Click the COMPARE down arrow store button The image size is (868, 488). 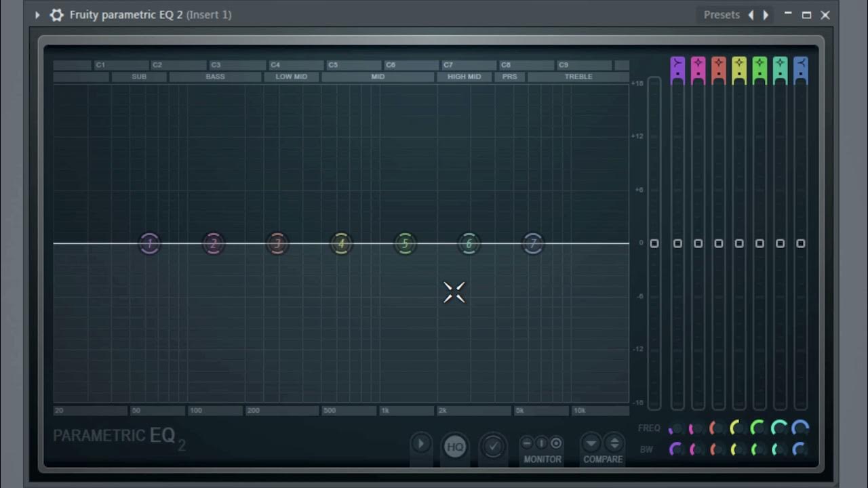point(591,443)
